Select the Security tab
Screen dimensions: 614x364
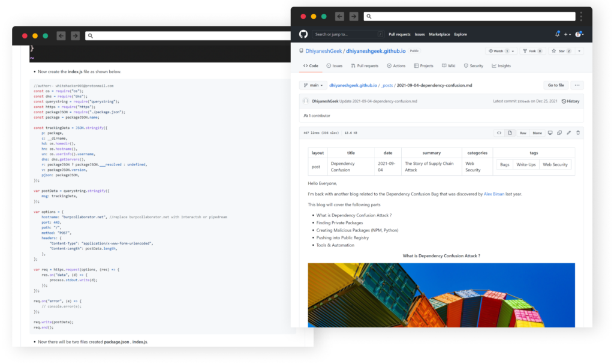(474, 66)
